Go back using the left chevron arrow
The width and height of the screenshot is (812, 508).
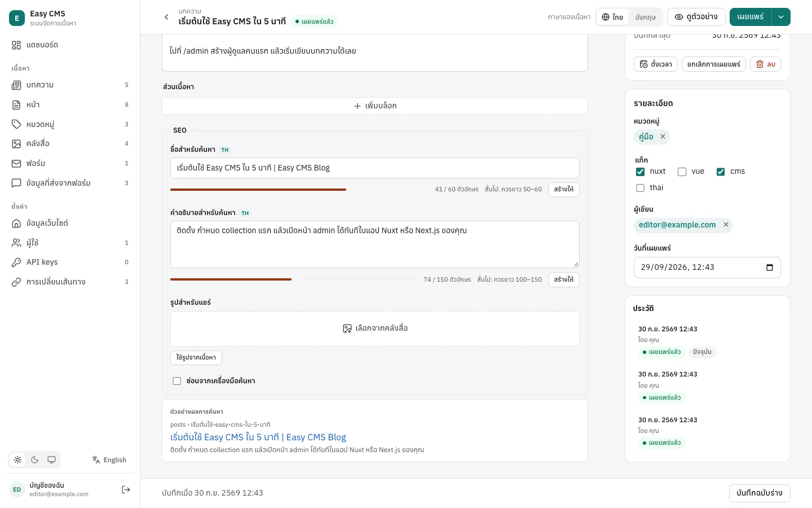[166, 17]
